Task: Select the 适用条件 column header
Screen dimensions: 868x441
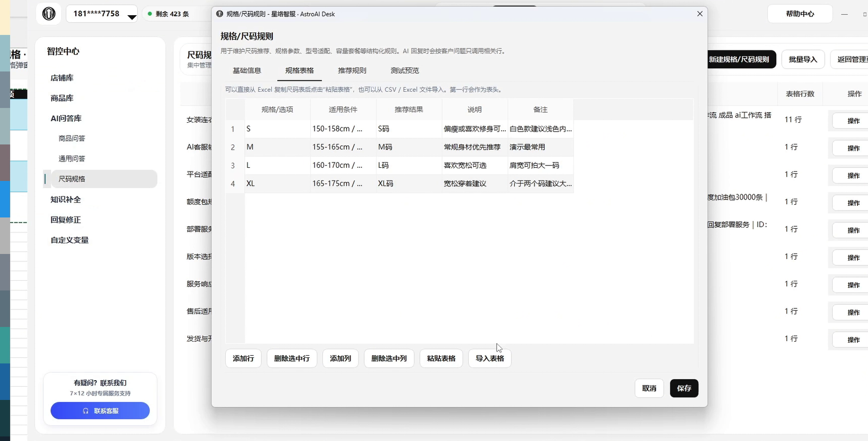Action: click(x=343, y=110)
